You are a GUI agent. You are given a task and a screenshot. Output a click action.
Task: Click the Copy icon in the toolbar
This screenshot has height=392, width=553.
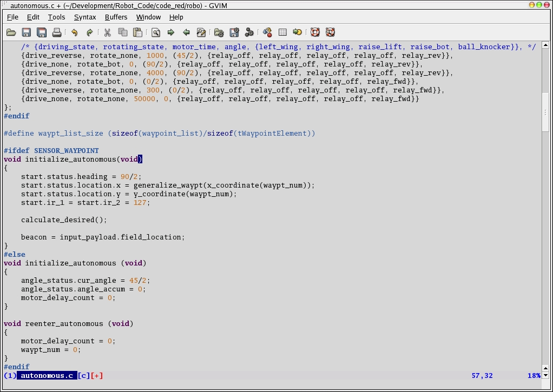123,32
